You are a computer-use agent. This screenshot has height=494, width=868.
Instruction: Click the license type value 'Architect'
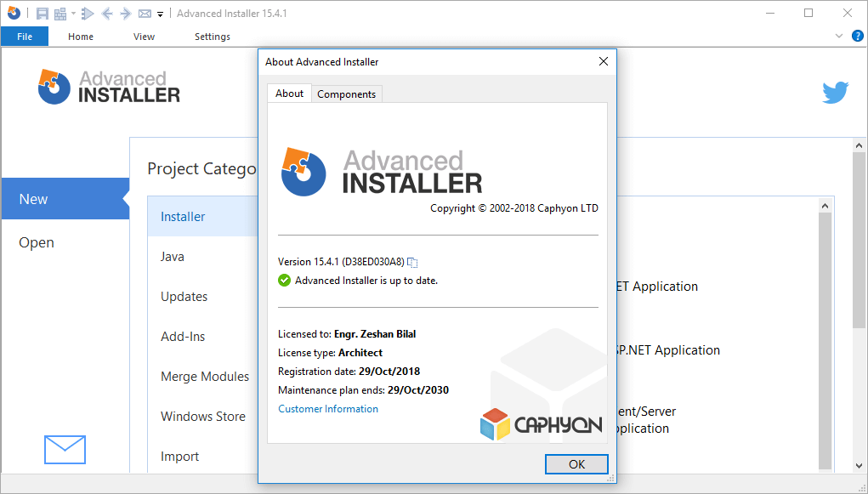click(x=360, y=353)
